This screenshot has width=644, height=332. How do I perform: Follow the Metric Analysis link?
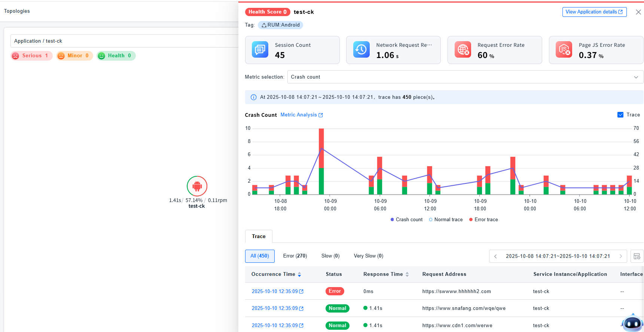tap(302, 115)
